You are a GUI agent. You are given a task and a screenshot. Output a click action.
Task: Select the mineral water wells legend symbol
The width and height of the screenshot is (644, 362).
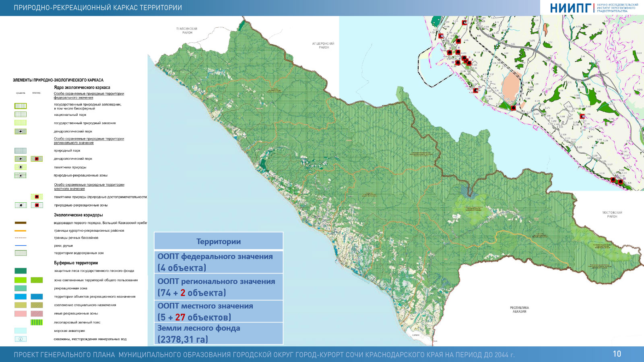(21, 339)
